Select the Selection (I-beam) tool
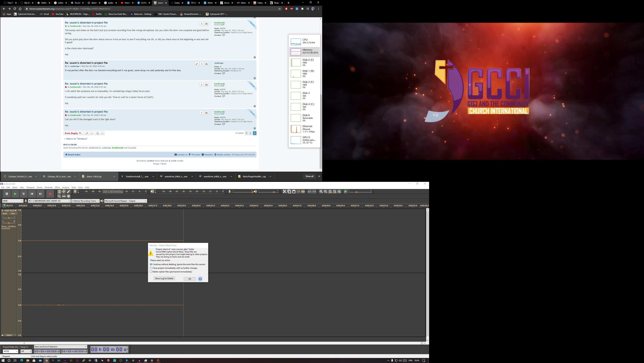This screenshot has height=363, width=644. point(59,192)
